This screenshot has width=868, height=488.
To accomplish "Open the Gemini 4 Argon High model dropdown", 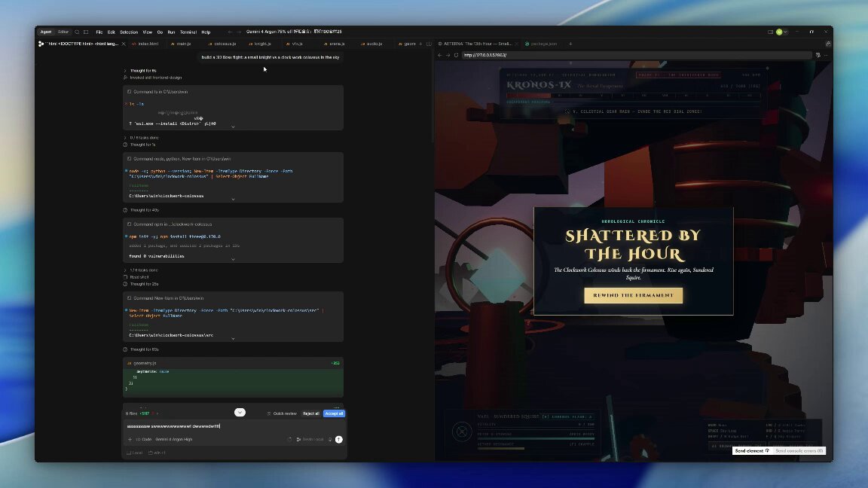I will click(174, 439).
